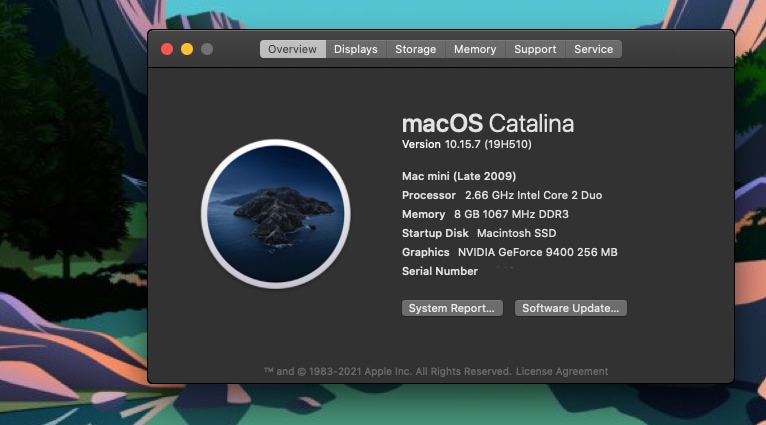This screenshot has width=766, height=425.
Task: Check for Software Update
Action: coord(571,308)
